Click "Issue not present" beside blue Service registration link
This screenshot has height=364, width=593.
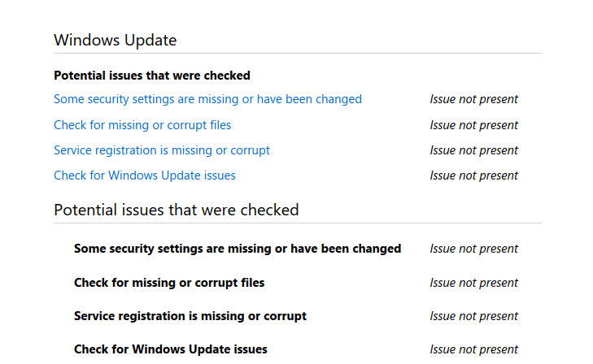point(473,150)
